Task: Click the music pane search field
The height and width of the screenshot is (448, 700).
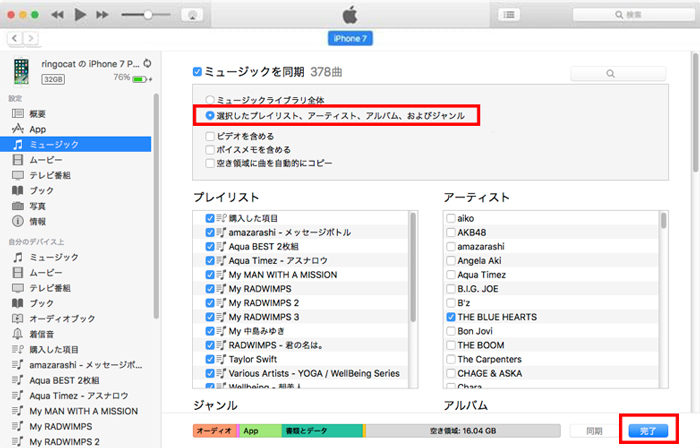Action: tap(618, 74)
